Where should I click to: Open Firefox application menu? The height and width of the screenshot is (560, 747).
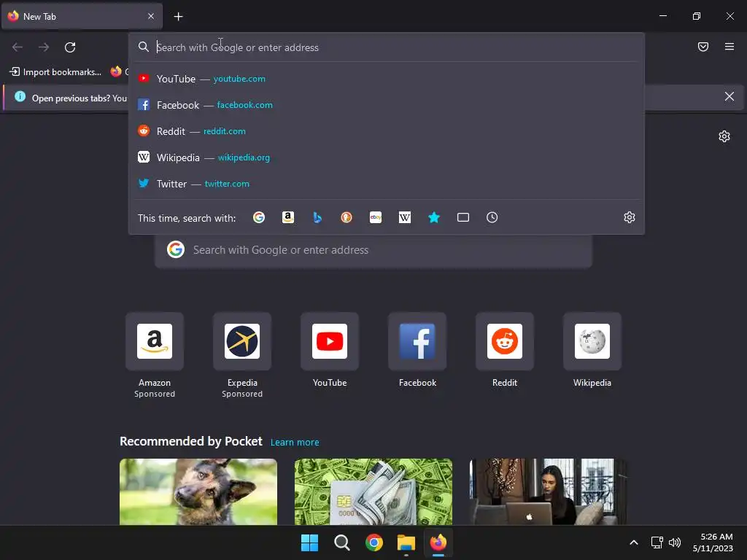click(729, 47)
